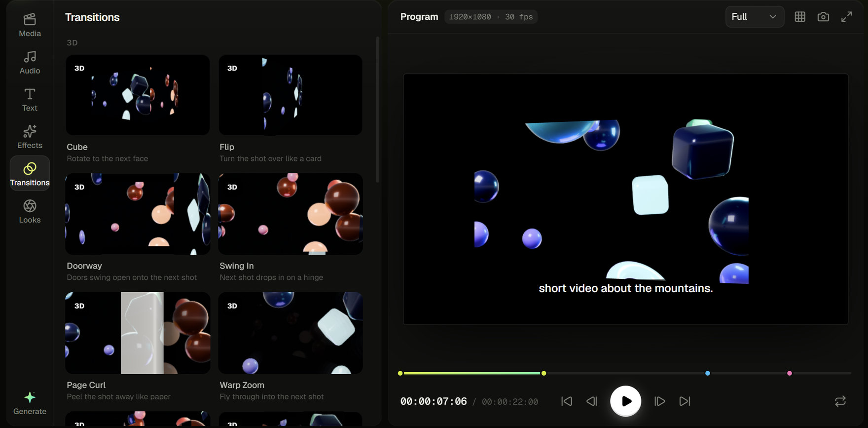Toggle loop playback

click(x=840, y=401)
